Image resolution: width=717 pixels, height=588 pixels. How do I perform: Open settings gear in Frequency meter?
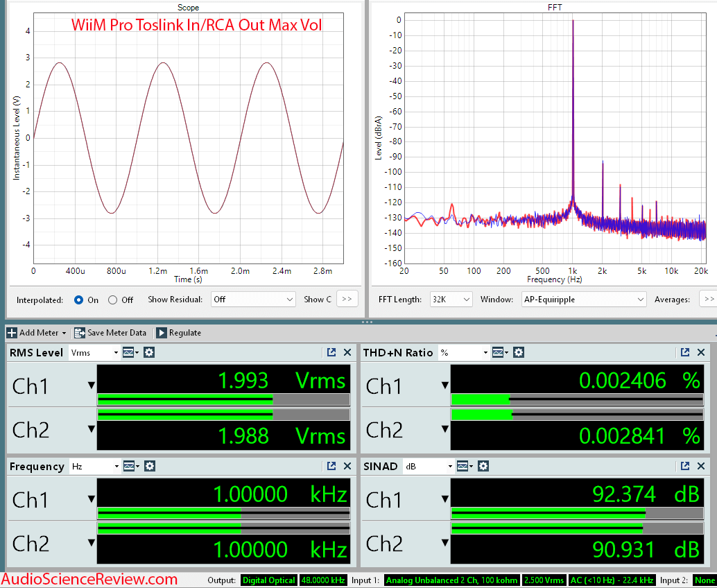[150, 467]
